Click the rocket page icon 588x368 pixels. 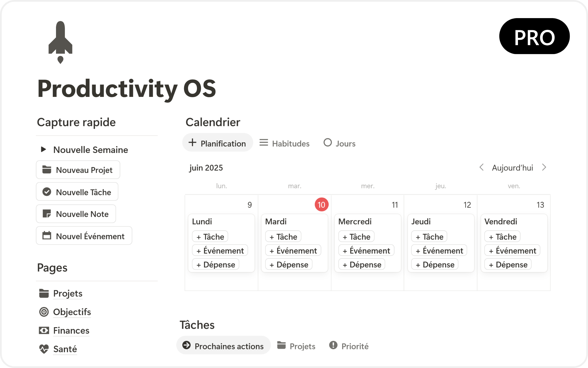tap(60, 42)
